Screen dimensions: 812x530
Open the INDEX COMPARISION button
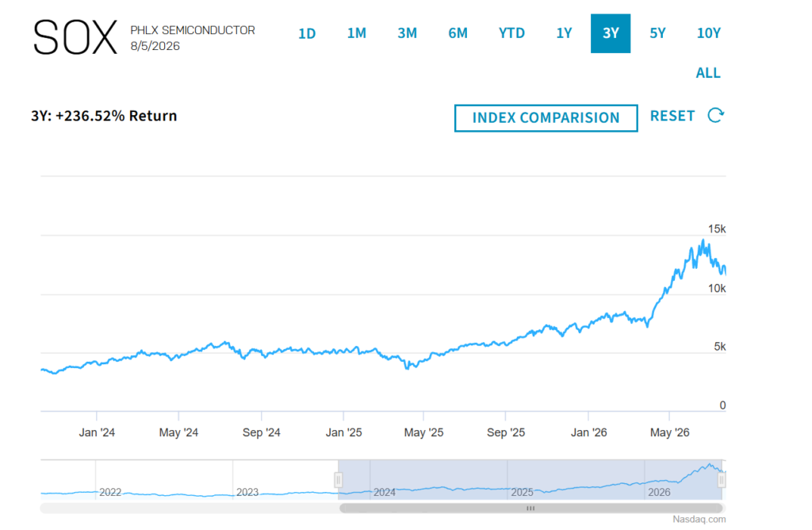(546, 118)
